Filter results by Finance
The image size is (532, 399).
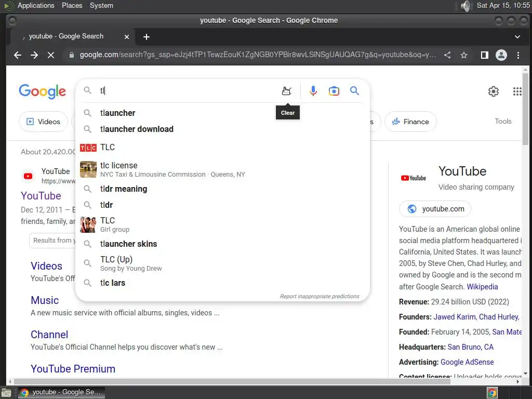point(410,122)
